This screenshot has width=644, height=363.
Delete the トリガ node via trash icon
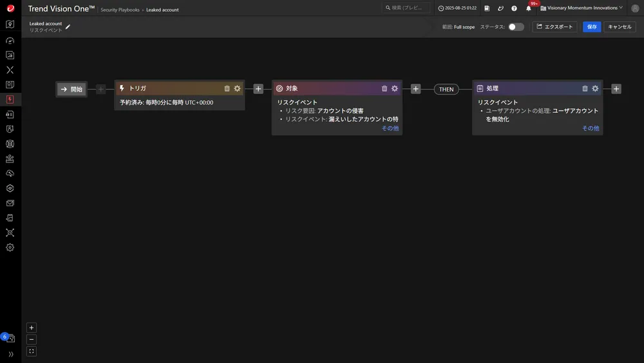click(x=227, y=88)
